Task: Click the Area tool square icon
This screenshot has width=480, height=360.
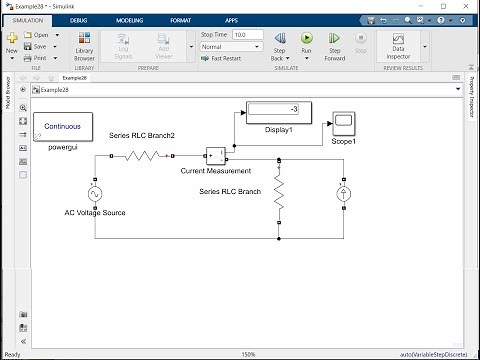Action: 23,175
